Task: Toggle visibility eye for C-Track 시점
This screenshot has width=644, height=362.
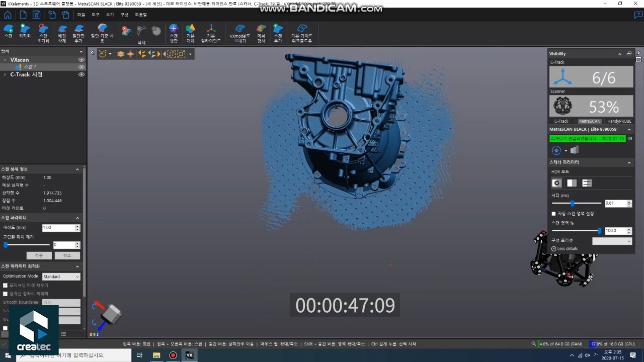Action: 81,74
